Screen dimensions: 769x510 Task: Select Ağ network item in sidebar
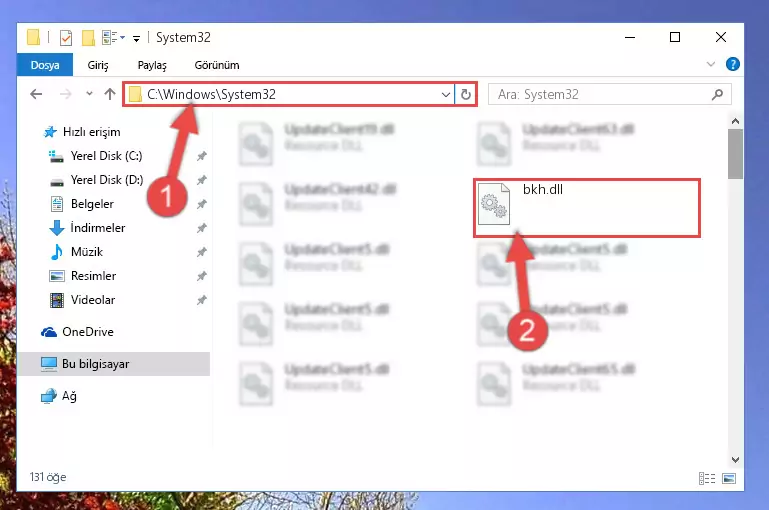[x=59, y=396]
